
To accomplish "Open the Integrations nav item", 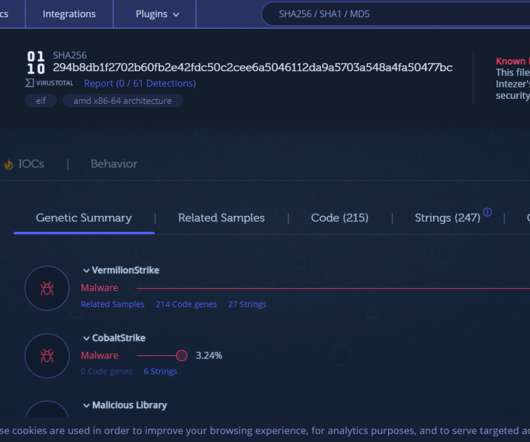I will click(69, 14).
